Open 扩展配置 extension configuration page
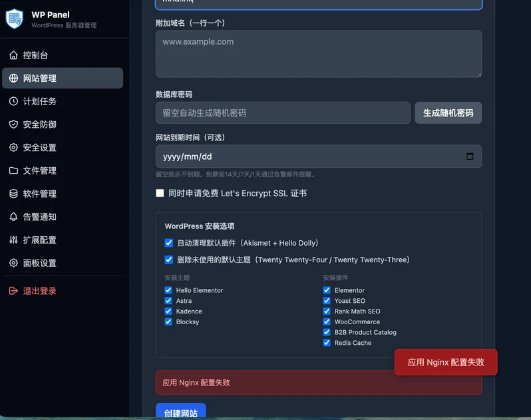The image size is (531, 420). click(x=63, y=240)
